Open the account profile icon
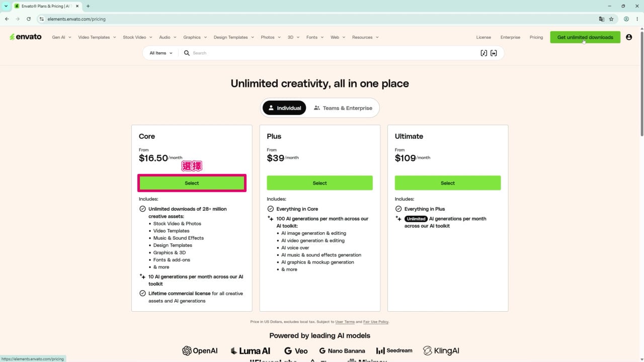Screen dimensions: 644x362 pyautogui.click(x=629, y=37)
